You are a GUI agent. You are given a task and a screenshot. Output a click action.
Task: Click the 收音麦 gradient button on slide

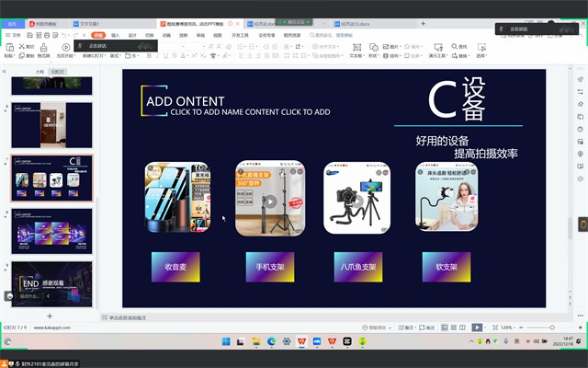click(175, 267)
